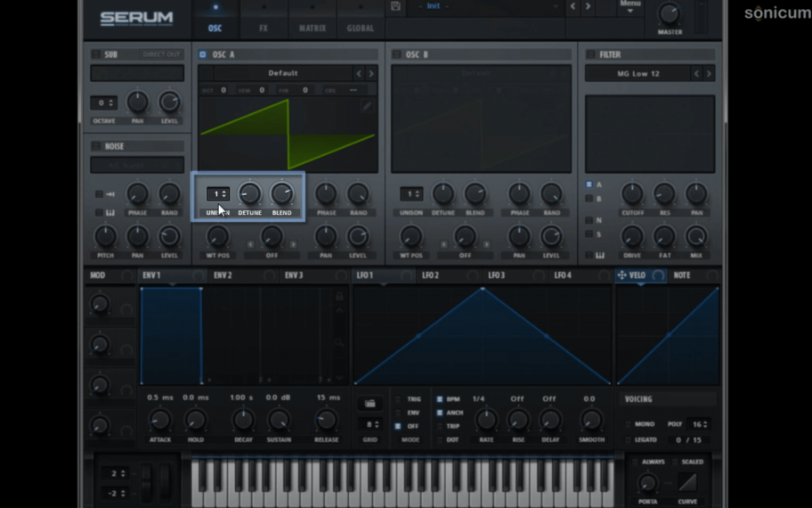
Task: Toggle filter routing for oscillator A
Action: (x=589, y=184)
